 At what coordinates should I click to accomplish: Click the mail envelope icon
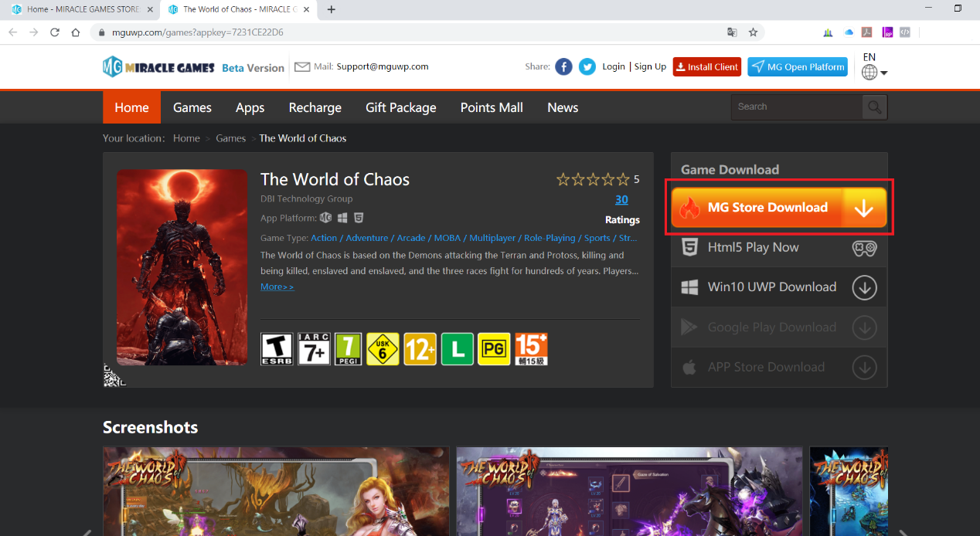[x=302, y=67]
